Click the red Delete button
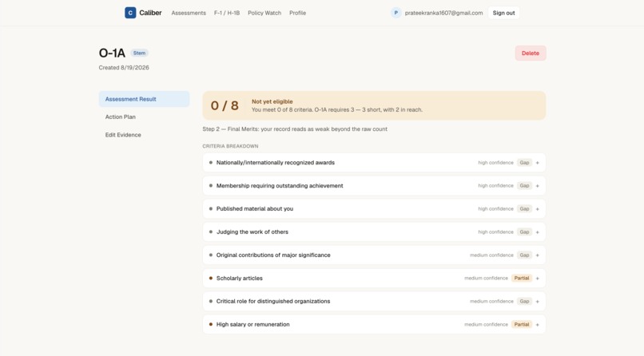644x356 pixels. tap(531, 53)
